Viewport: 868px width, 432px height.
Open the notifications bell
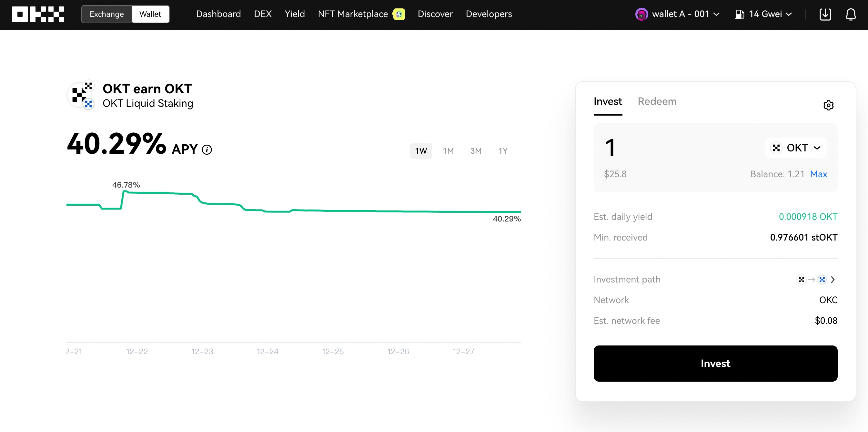851,14
